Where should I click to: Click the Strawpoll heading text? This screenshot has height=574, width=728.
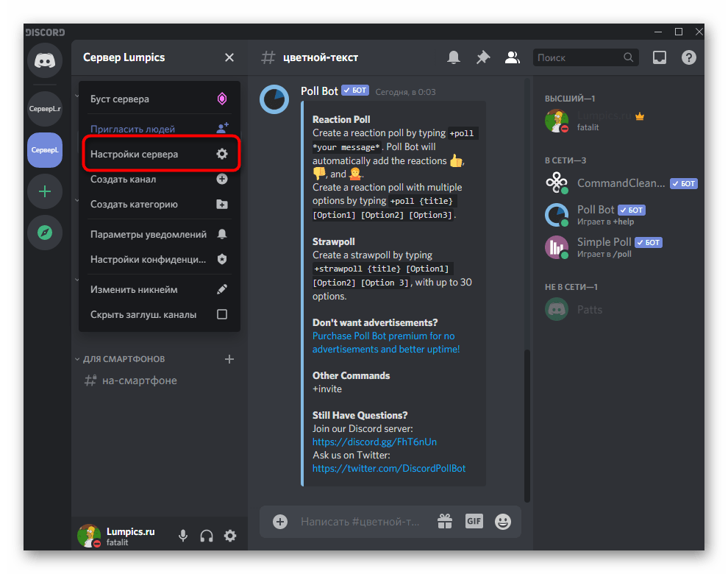coord(333,241)
